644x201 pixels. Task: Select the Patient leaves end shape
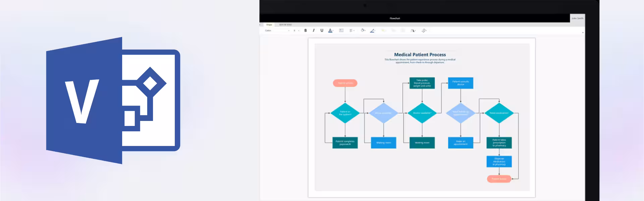tap(499, 179)
